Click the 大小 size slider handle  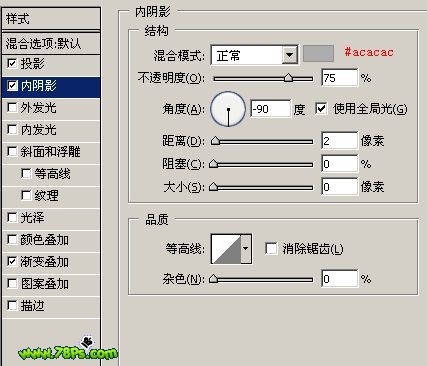click(213, 187)
